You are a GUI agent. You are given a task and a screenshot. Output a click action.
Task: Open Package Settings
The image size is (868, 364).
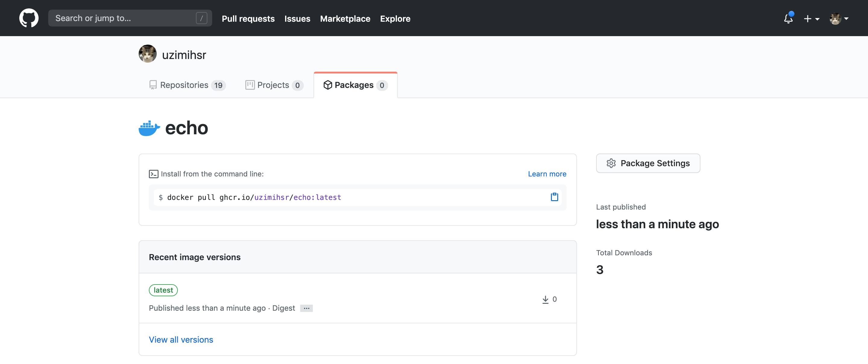648,163
